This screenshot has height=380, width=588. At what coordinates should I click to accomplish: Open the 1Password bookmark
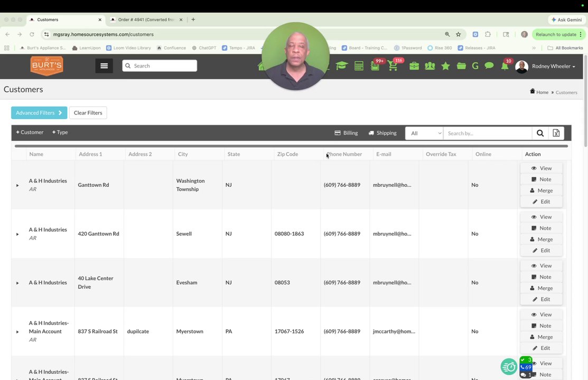point(408,48)
